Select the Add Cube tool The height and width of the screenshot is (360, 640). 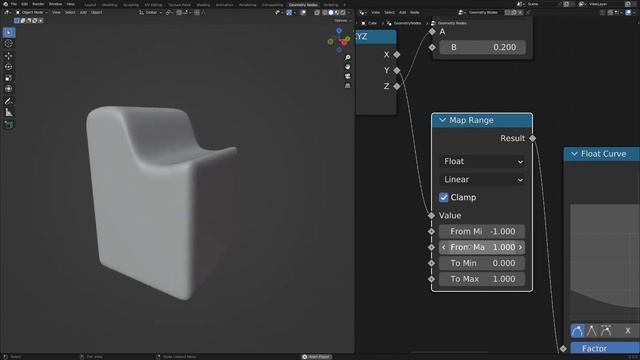point(9,124)
